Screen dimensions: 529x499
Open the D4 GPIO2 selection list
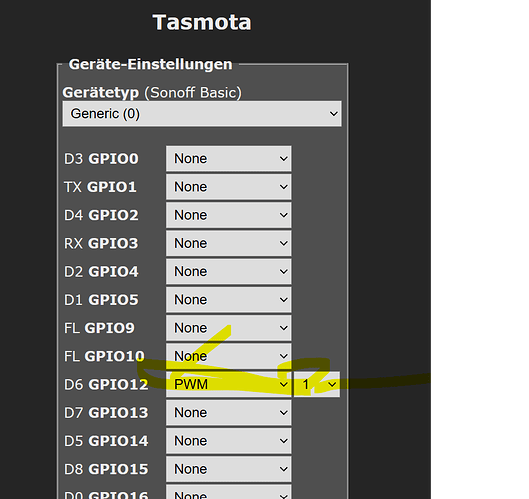click(228, 215)
